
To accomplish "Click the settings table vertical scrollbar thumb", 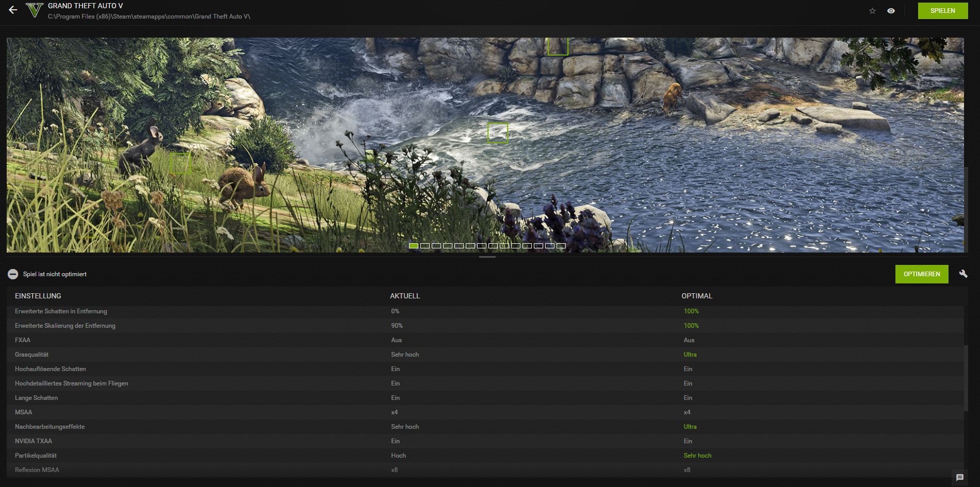I will 966,378.
